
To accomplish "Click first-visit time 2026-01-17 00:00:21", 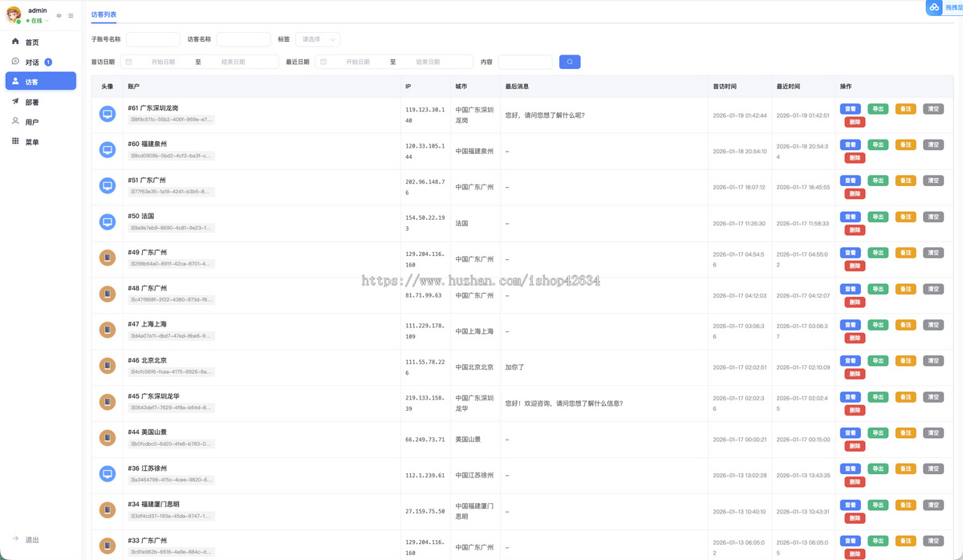I will coord(739,440).
